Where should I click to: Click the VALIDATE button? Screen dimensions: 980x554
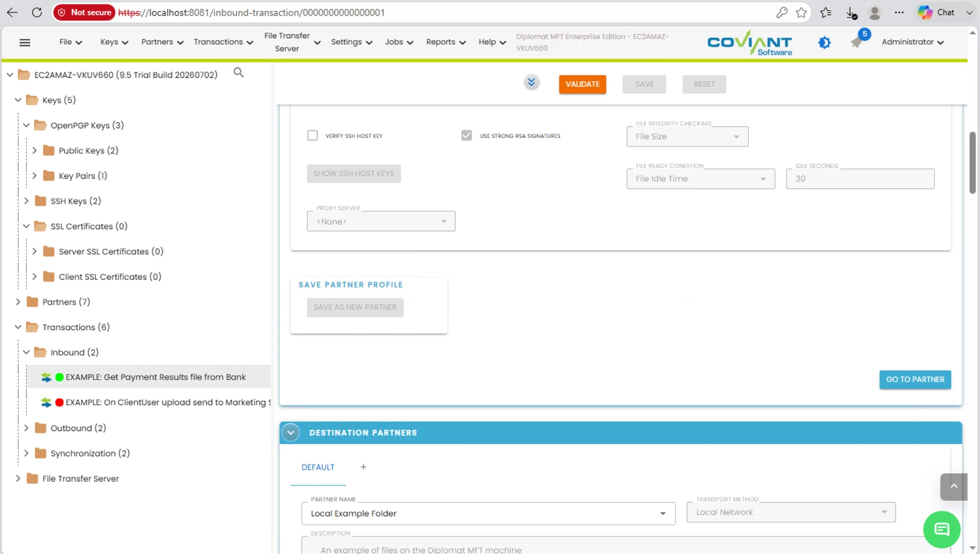(x=582, y=84)
